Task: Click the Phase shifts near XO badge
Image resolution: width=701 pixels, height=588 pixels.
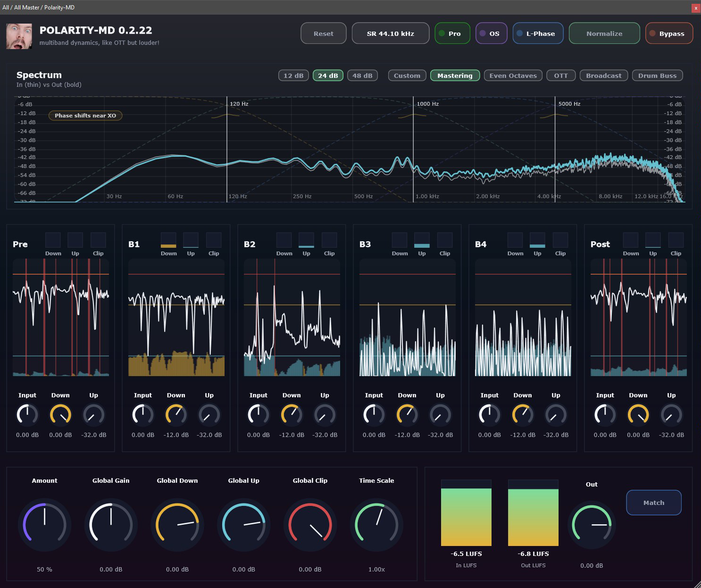Action: click(85, 116)
